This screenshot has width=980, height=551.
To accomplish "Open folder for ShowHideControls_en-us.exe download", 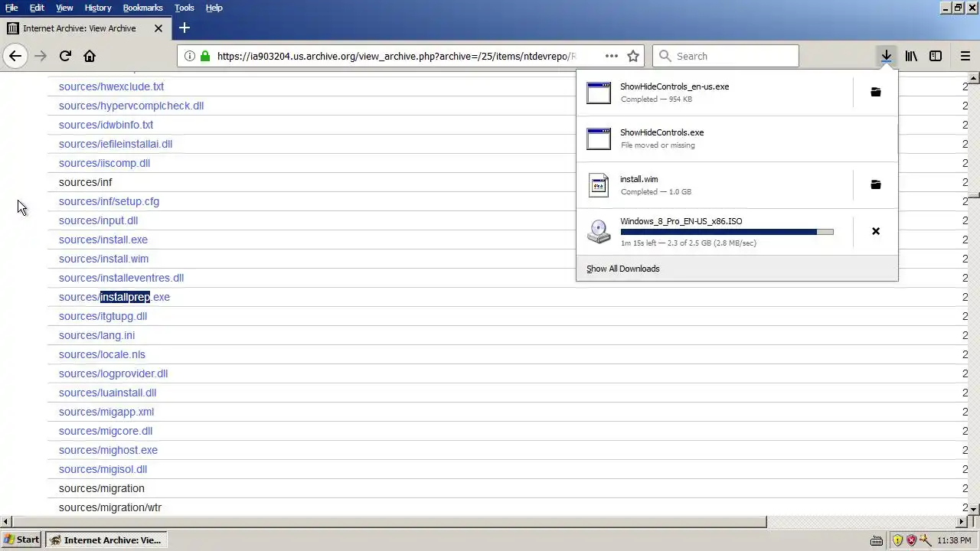I will [x=876, y=93].
